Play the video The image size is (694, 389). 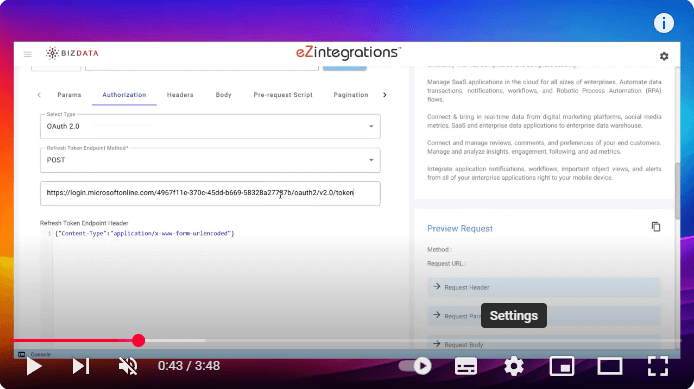point(34,366)
